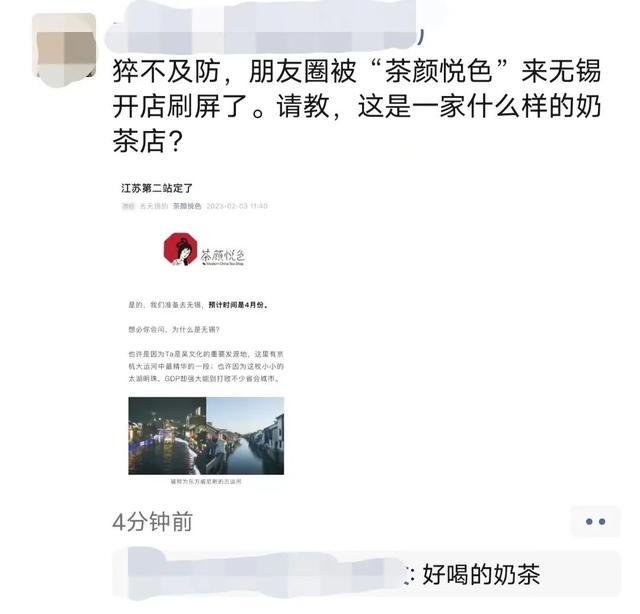Viewport: 640px width, 614px height.
Task: Click the 茶颜悦色 account name under headline
Action: point(187,206)
